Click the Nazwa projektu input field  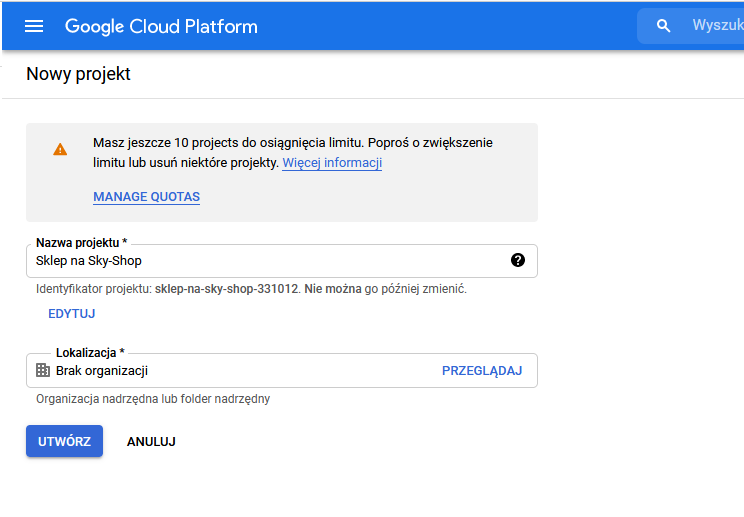282,261
